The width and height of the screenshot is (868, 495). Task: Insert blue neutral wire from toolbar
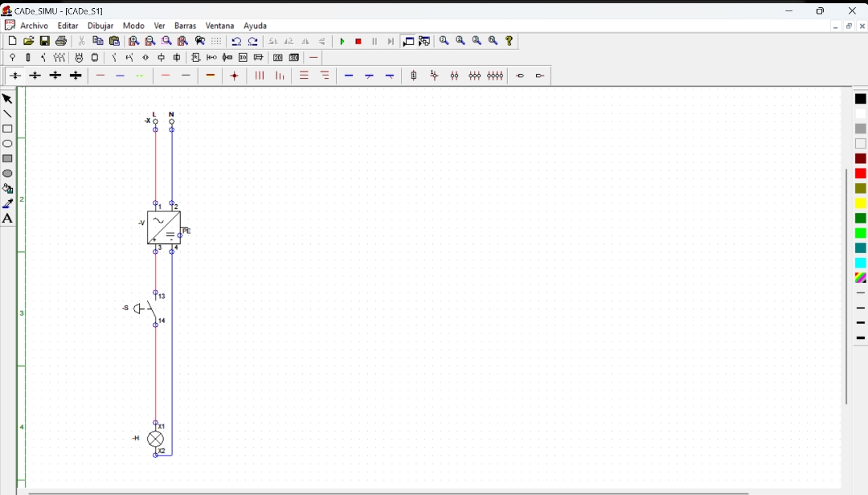(120, 76)
